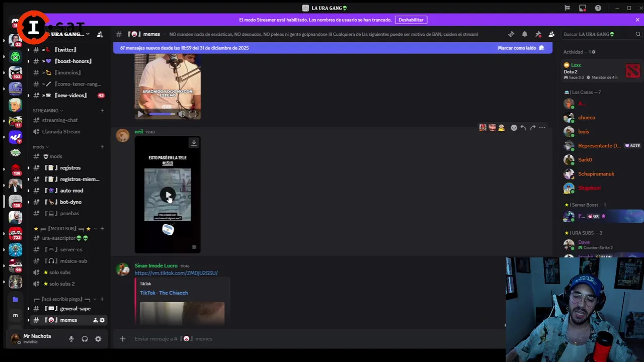Join the Llamada Stream voice channel

pyautogui.click(x=68, y=132)
